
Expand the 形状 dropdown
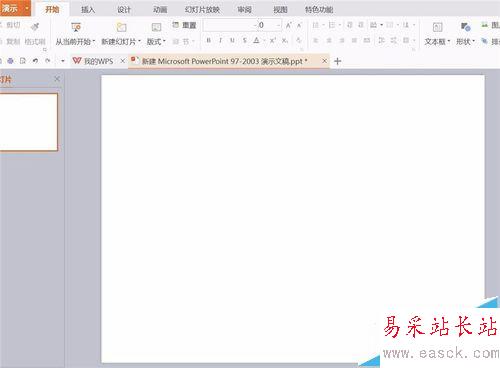pyautogui.click(x=473, y=42)
